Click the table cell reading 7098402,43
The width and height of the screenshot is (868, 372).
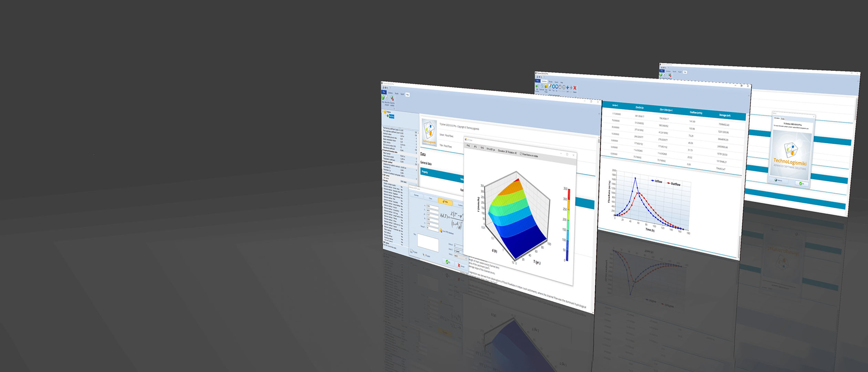pyautogui.click(x=724, y=124)
